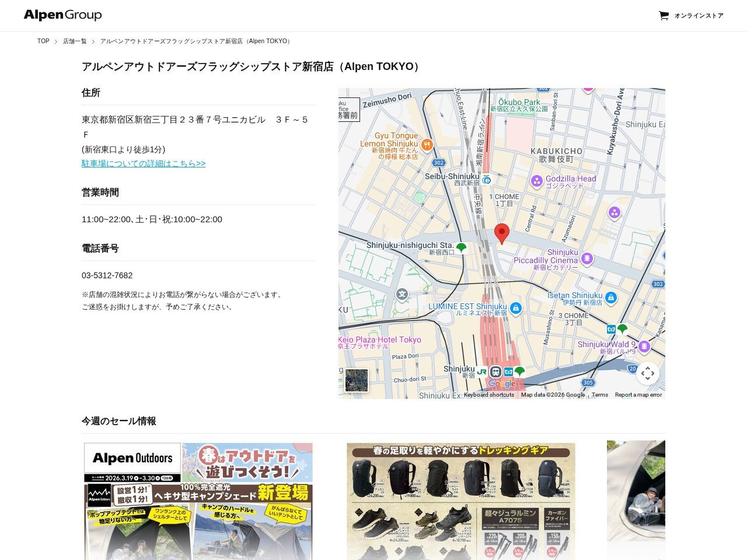The height and width of the screenshot is (560, 747).
Task: Click the Godzilla Head POI icon
Action: click(536, 181)
